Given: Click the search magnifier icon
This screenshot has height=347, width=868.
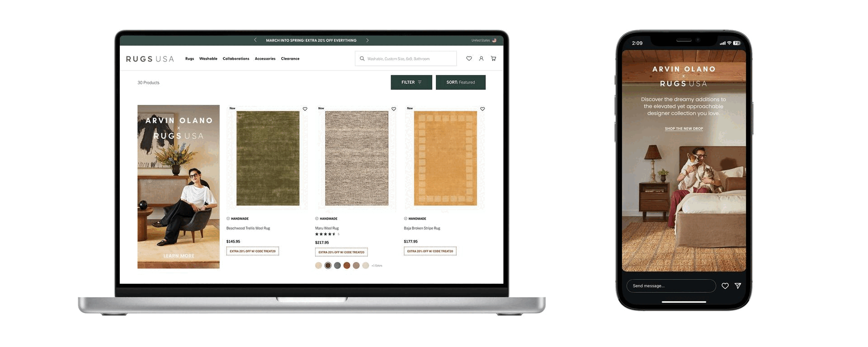Looking at the screenshot, I should pos(362,59).
